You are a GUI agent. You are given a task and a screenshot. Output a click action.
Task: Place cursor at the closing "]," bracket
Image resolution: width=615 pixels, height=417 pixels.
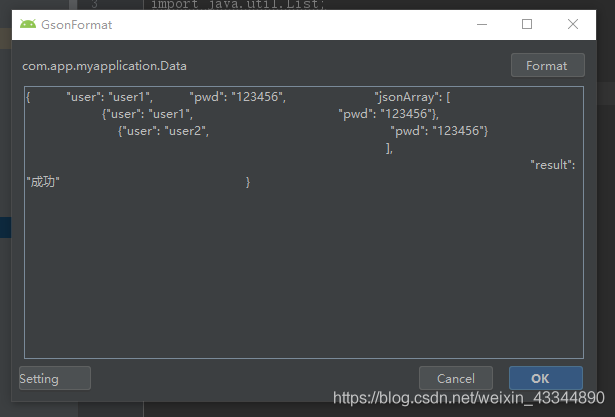coord(389,148)
